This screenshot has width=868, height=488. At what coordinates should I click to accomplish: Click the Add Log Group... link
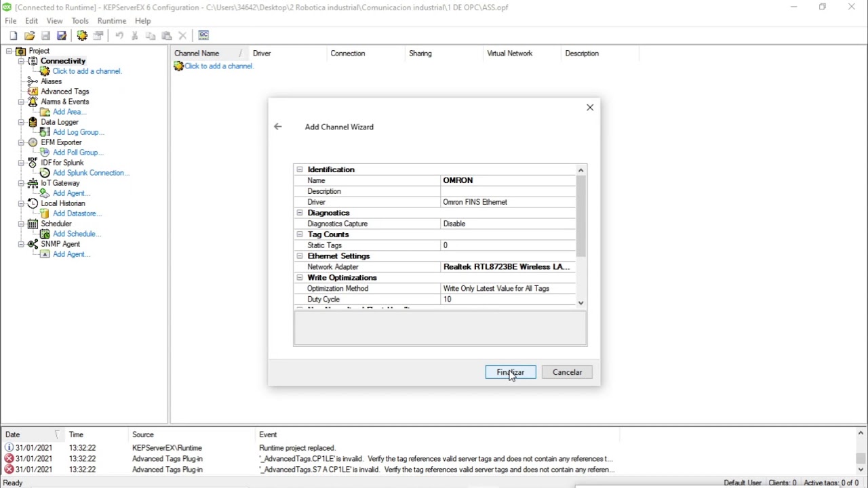click(x=79, y=132)
